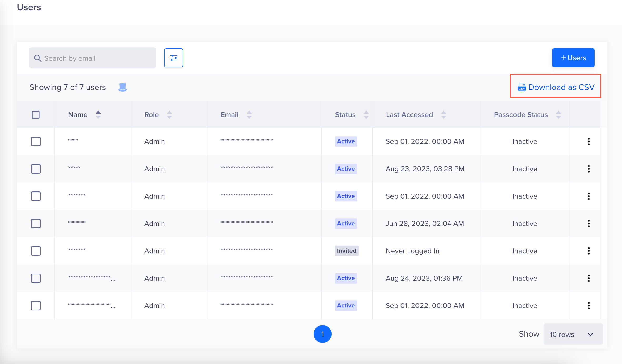Click the + Users button
The width and height of the screenshot is (622, 364).
573,58
